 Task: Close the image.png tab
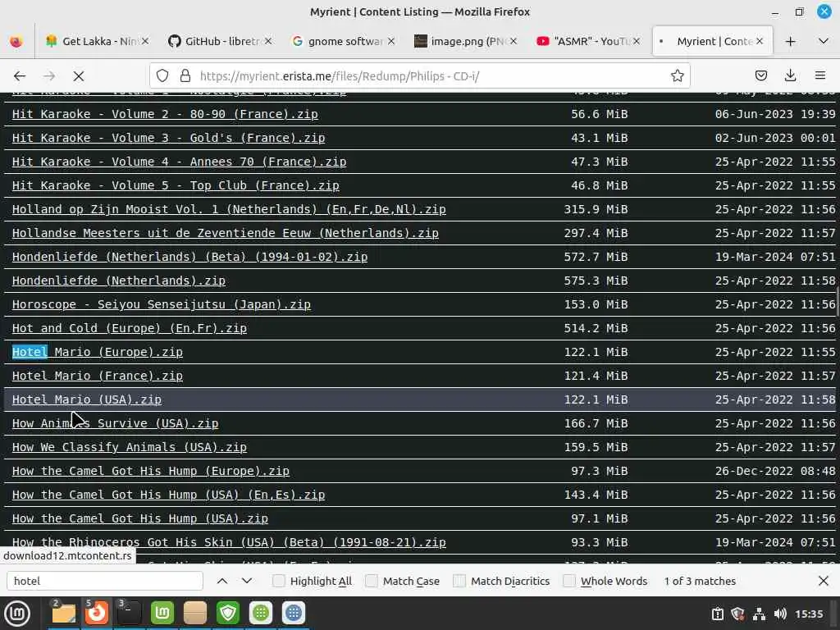pos(514,41)
